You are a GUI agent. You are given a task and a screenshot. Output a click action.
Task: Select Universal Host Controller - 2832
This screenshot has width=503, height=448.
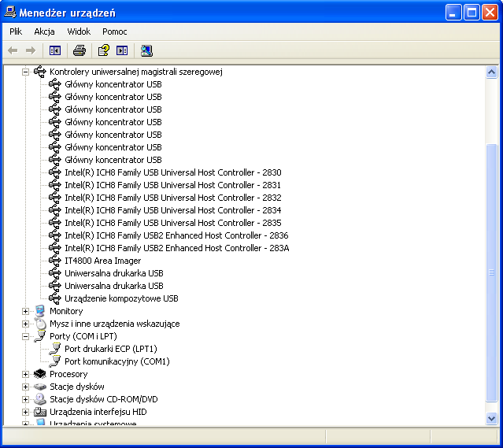(x=173, y=198)
